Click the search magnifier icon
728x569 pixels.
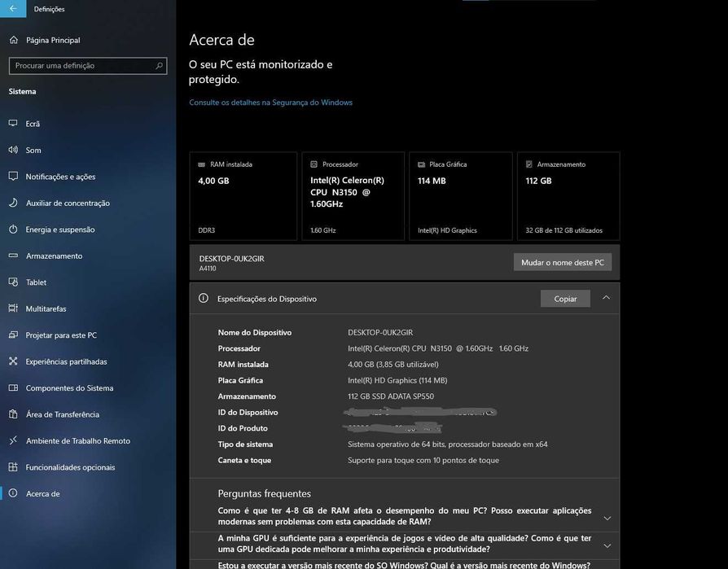click(x=160, y=65)
